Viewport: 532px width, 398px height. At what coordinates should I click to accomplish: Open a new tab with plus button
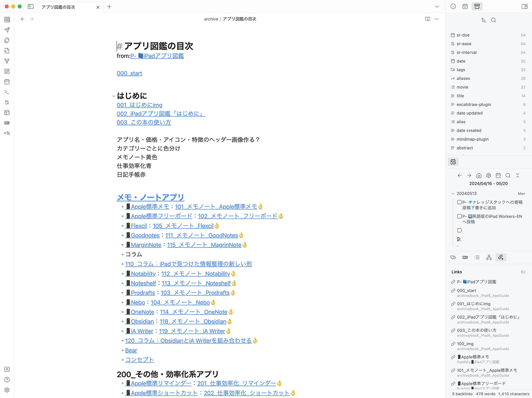pos(109,7)
